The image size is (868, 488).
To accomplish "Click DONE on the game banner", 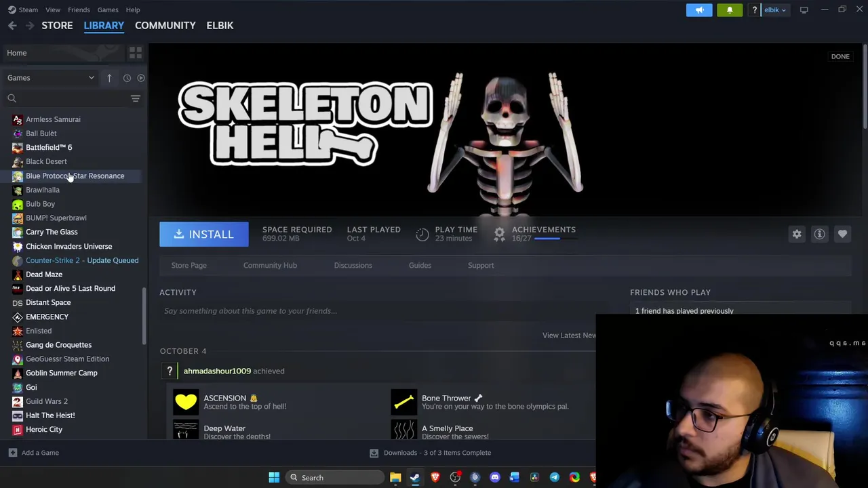I will pos(840,56).
